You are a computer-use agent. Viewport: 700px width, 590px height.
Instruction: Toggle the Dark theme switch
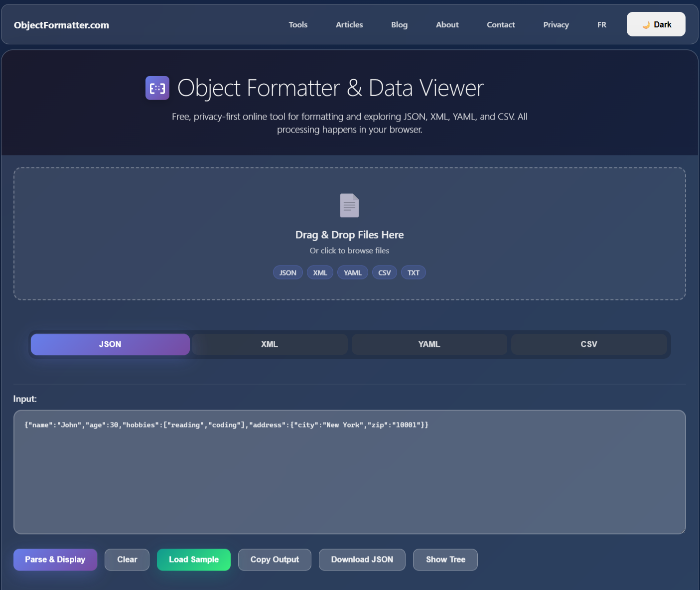(x=656, y=24)
